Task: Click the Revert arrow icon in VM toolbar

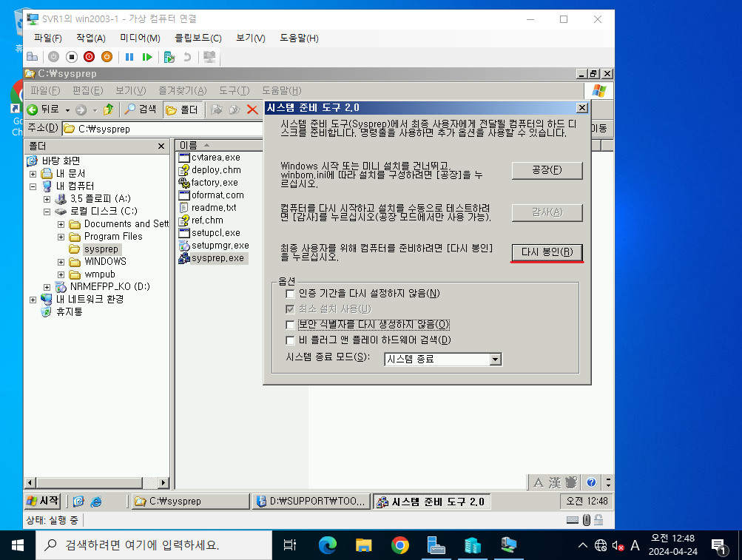Action: coord(187,57)
